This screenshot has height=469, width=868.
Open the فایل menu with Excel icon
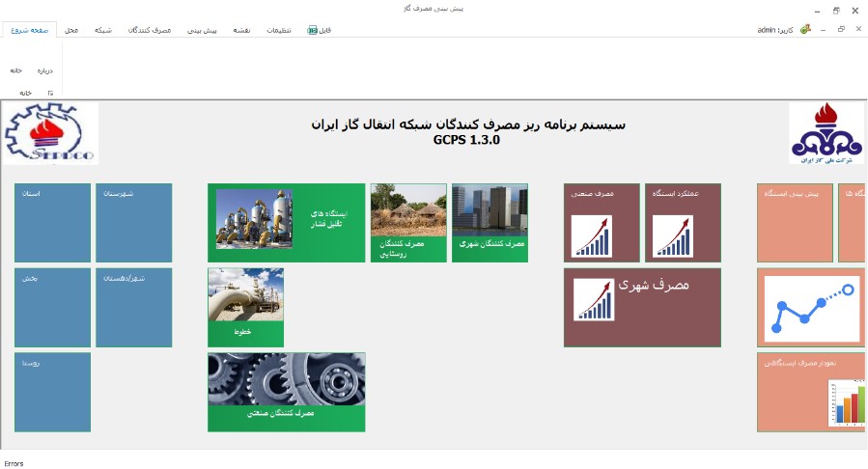(319, 30)
